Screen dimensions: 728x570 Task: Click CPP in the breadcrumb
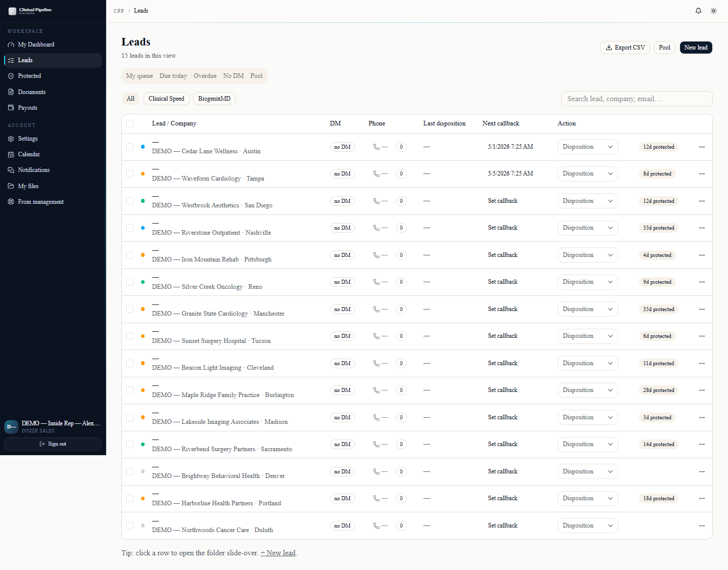(119, 11)
